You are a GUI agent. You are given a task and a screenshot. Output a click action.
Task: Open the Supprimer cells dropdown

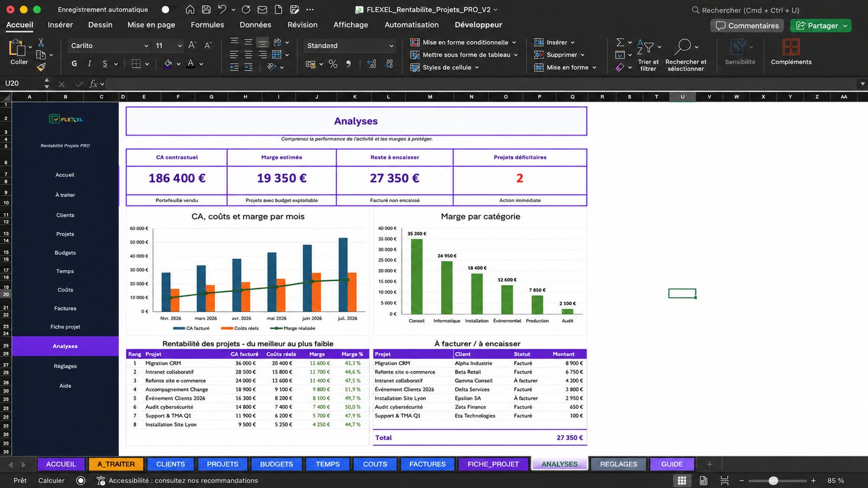point(559,55)
